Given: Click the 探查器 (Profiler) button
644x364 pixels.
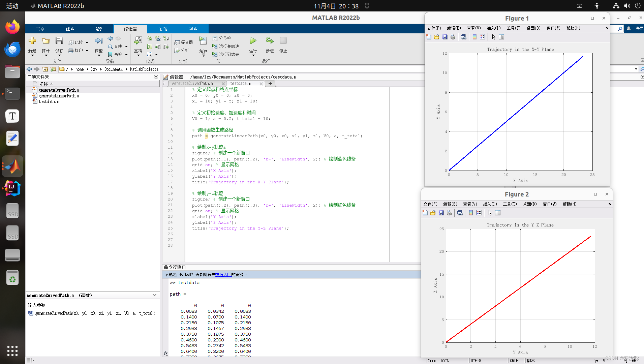Looking at the screenshot, I should tap(184, 42).
